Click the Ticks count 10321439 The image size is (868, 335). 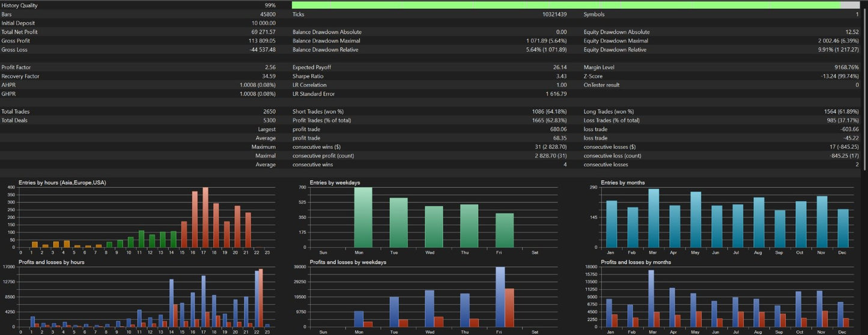tap(554, 14)
